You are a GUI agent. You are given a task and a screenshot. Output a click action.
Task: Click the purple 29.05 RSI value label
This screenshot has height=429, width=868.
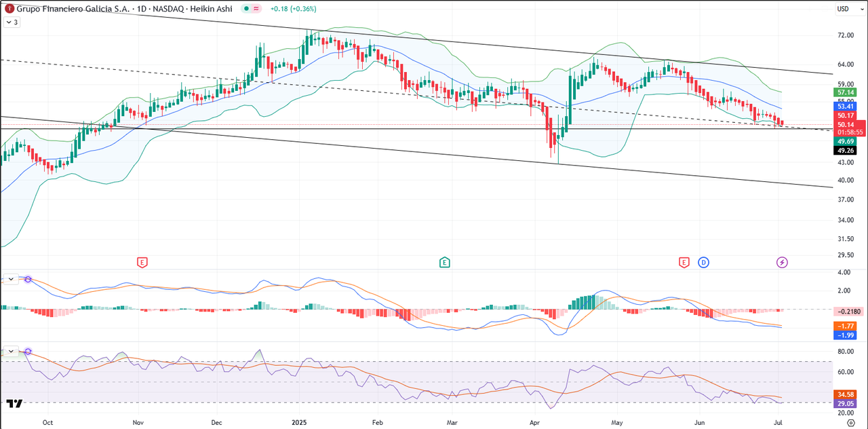pos(845,403)
